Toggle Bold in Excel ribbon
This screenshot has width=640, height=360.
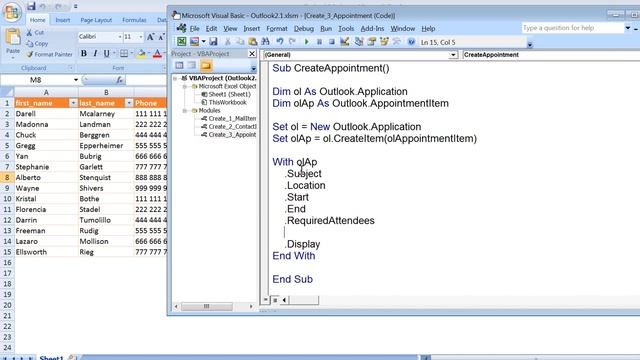[x=84, y=53]
